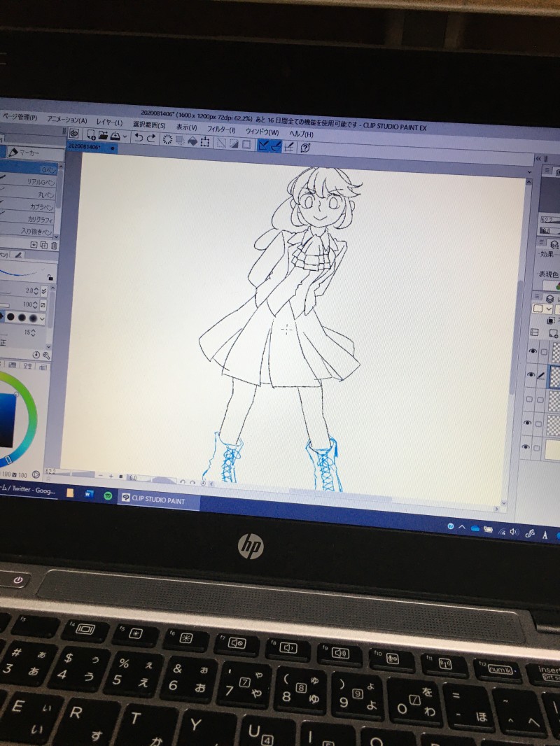Click the Clear layer dotted-circle icon
This screenshot has width=560, height=746.
click(x=167, y=139)
